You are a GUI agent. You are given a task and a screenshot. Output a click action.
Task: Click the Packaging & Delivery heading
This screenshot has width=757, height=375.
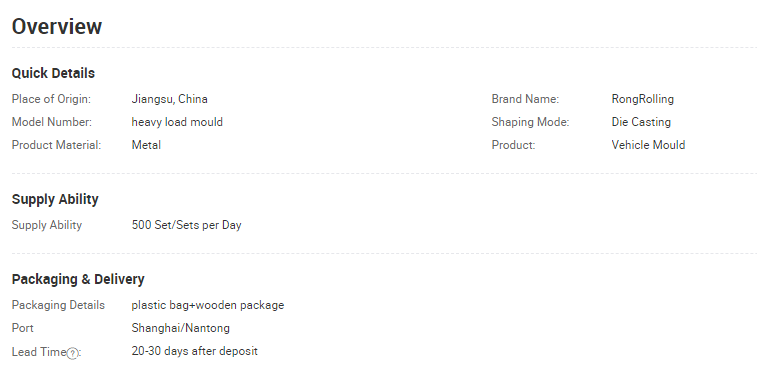coord(78,279)
